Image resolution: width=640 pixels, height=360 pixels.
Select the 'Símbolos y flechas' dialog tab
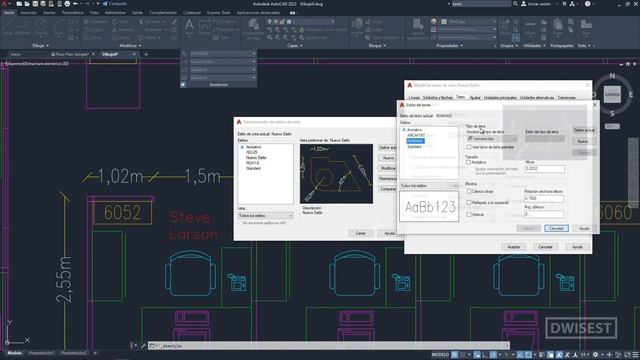click(x=438, y=98)
